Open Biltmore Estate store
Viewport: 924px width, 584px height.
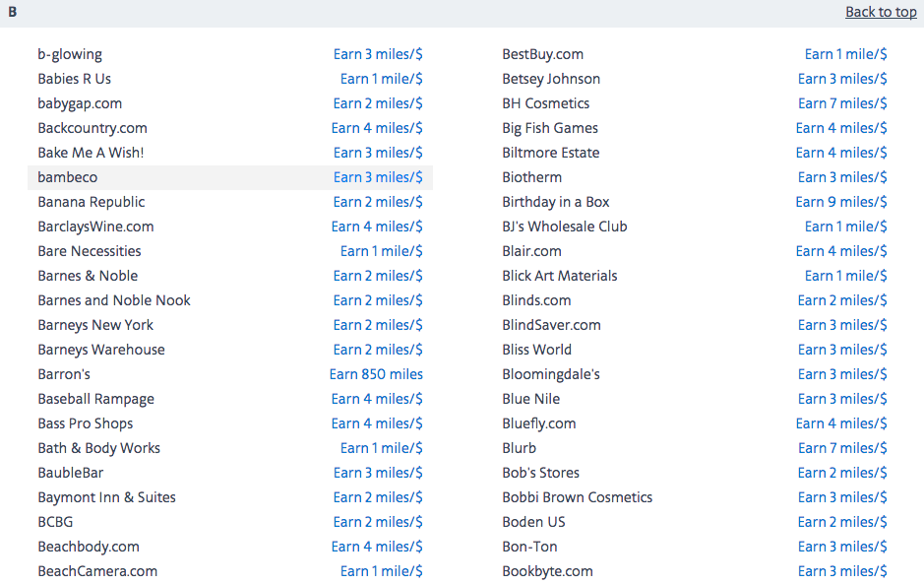click(x=551, y=153)
